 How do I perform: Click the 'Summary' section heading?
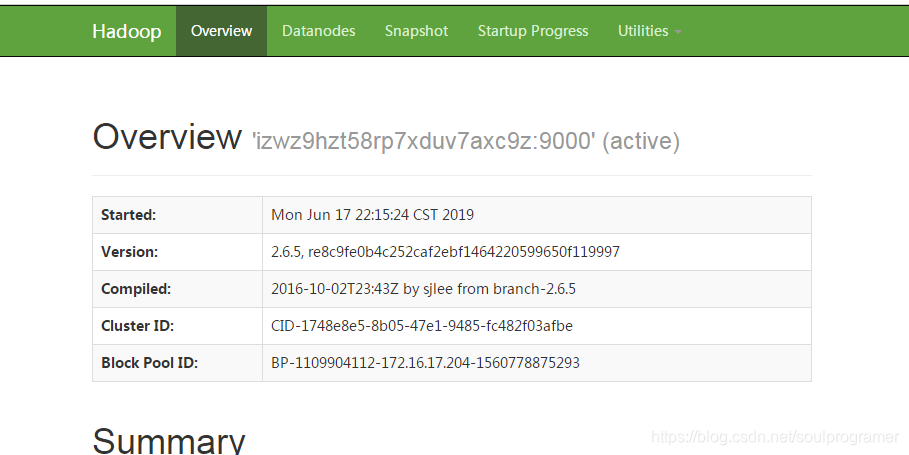point(169,441)
